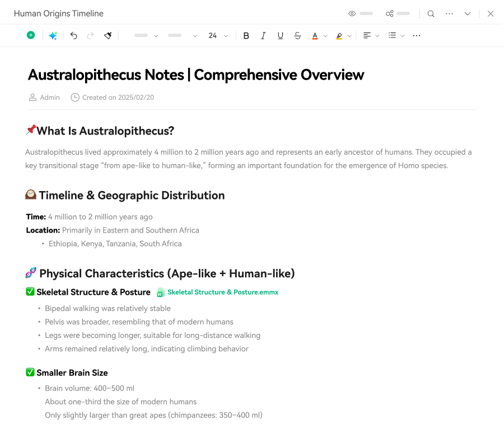
Task: Open the header more options menu
Action: (449, 13)
